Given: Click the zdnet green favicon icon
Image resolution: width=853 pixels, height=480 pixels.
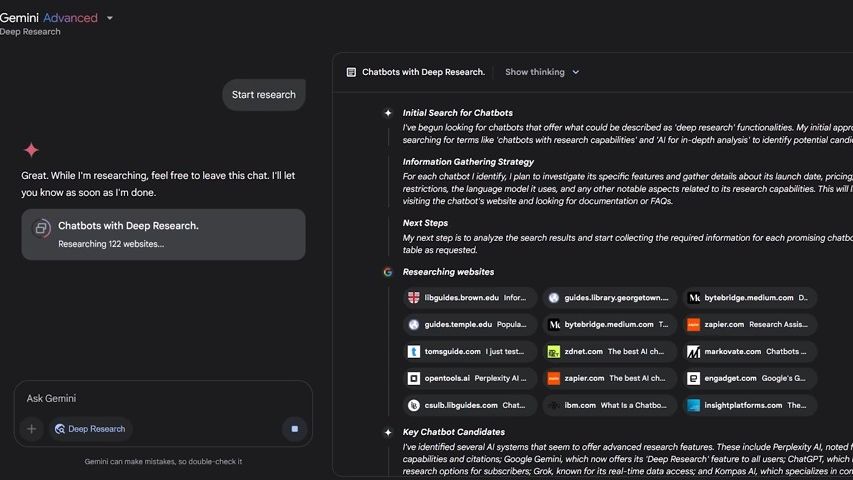Looking at the screenshot, I should (554, 352).
